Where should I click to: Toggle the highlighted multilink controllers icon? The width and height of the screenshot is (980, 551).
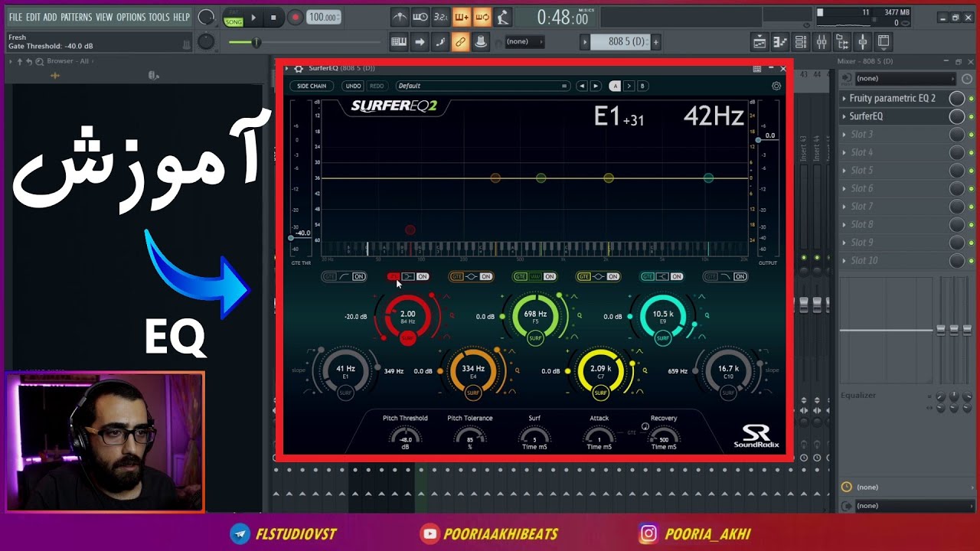[461, 42]
